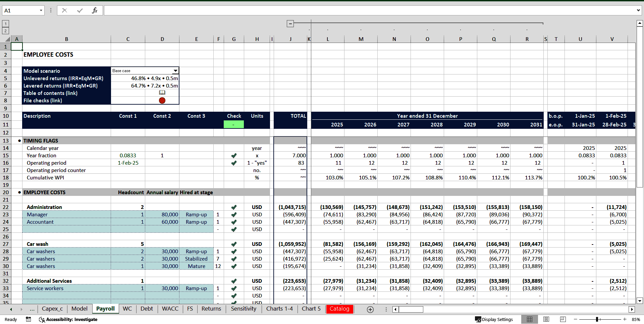Image resolution: width=644 pixels, height=324 pixels.
Task: Open the Catalog sheet tab
Action: 339,309
